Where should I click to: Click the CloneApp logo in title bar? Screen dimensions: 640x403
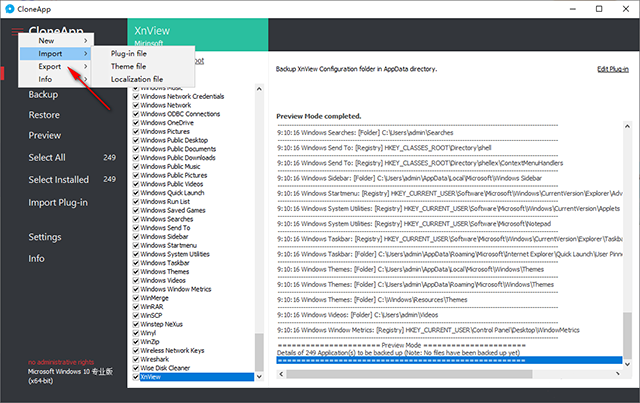(11, 8)
